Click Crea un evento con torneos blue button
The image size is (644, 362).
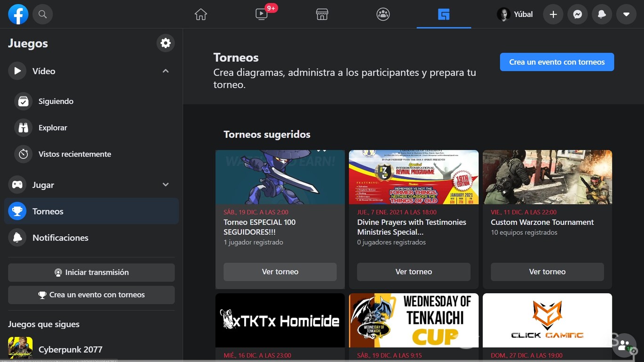click(x=557, y=62)
